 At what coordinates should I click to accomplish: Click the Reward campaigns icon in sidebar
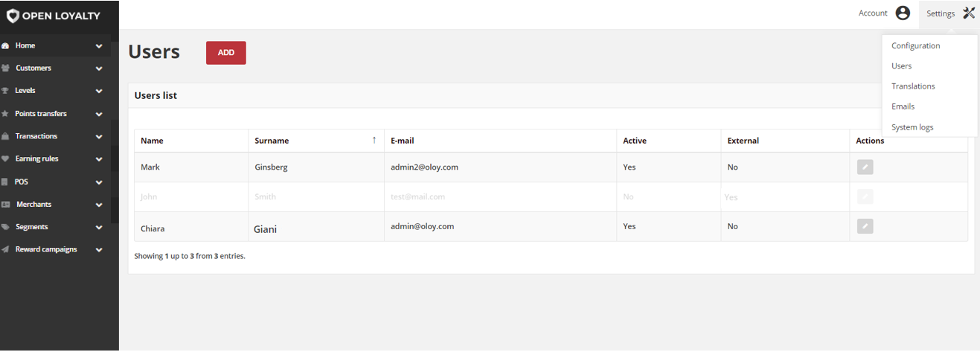[5, 249]
